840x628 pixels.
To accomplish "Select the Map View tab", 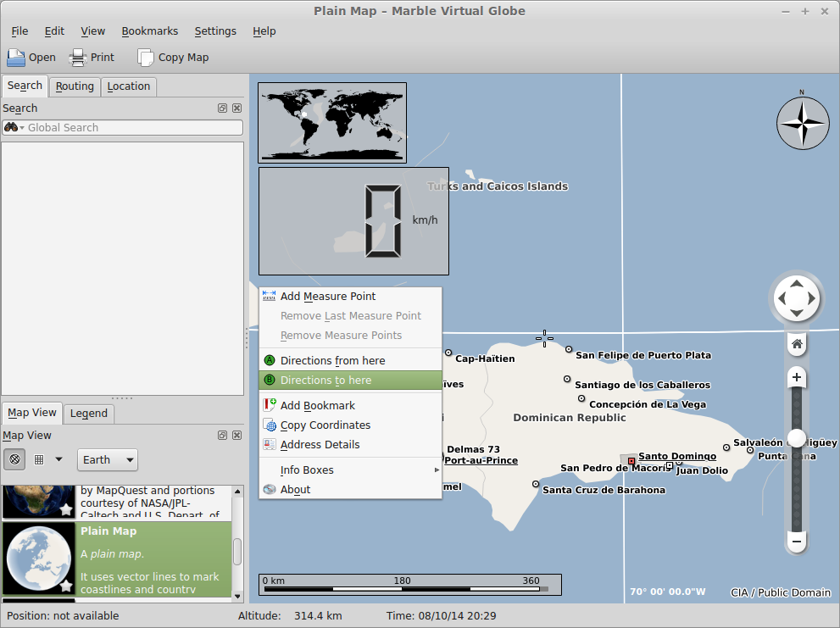I will tap(31, 413).
